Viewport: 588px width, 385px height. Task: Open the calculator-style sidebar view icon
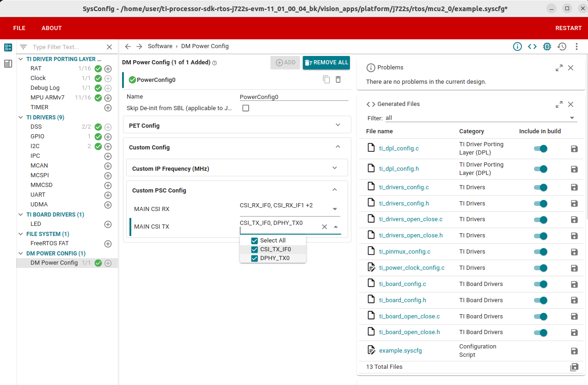(8, 64)
